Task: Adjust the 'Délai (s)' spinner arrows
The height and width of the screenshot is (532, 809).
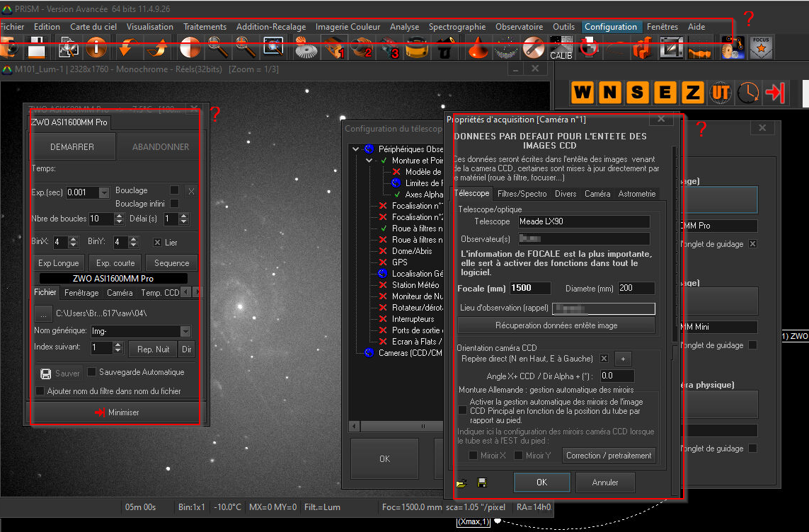Action: (x=184, y=219)
